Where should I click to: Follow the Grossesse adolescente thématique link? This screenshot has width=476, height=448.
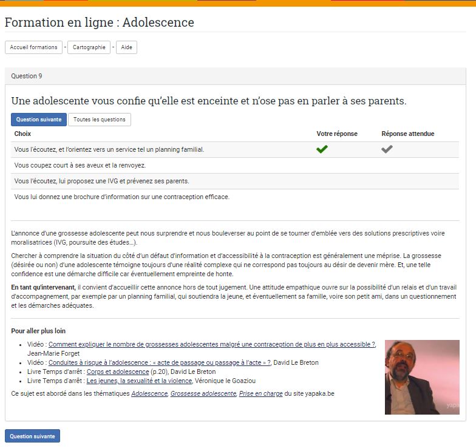203,393
